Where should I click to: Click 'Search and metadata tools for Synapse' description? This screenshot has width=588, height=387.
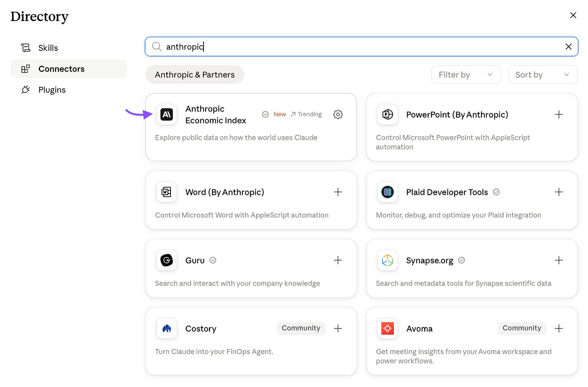[x=464, y=283]
